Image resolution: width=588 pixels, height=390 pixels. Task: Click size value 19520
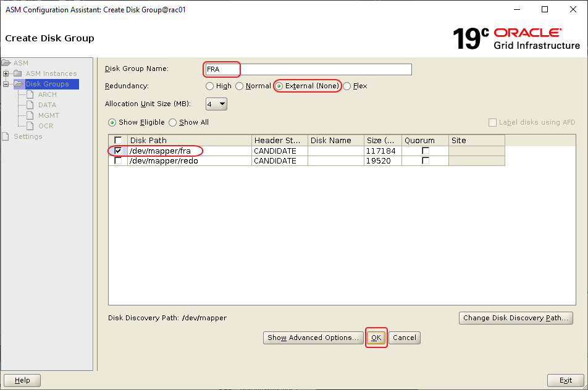[379, 160]
